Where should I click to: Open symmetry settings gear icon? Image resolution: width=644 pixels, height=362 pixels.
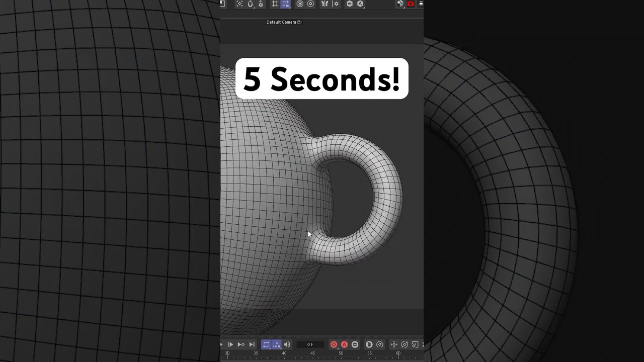click(x=336, y=4)
